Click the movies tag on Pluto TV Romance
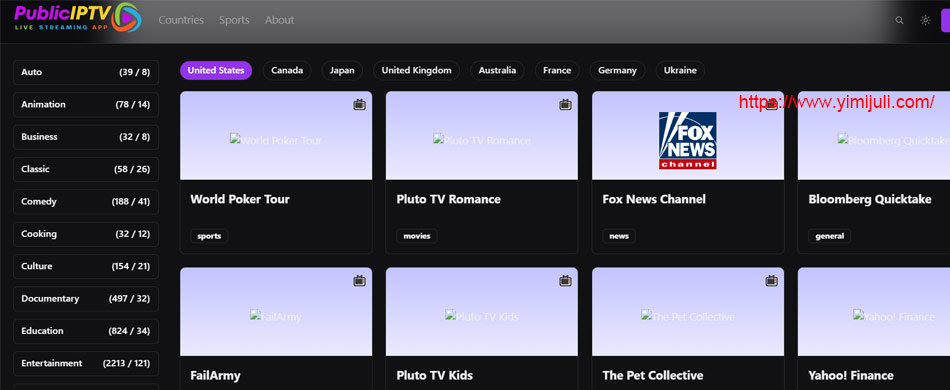Screen dimensions: 950x390 click(417, 236)
